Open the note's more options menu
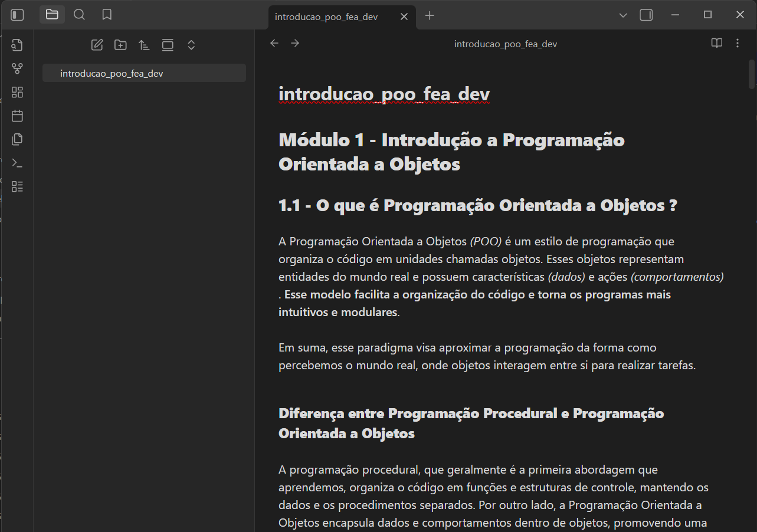The height and width of the screenshot is (532, 757). (x=738, y=43)
